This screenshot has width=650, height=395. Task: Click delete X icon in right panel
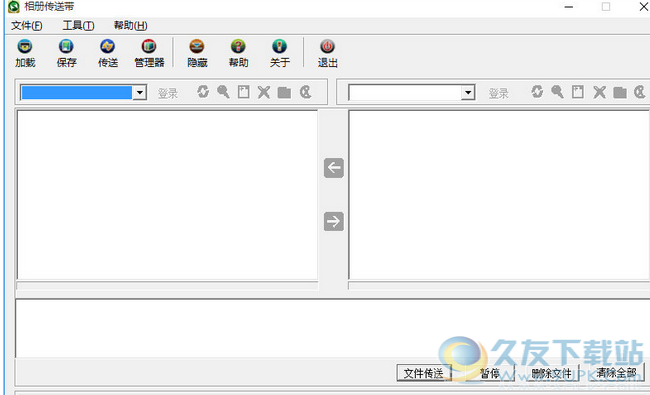point(599,92)
